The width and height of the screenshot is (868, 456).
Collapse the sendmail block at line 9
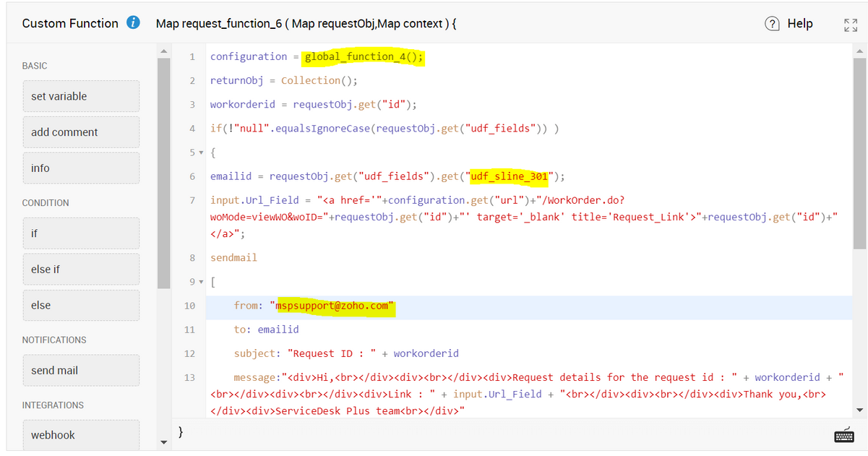click(199, 282)
